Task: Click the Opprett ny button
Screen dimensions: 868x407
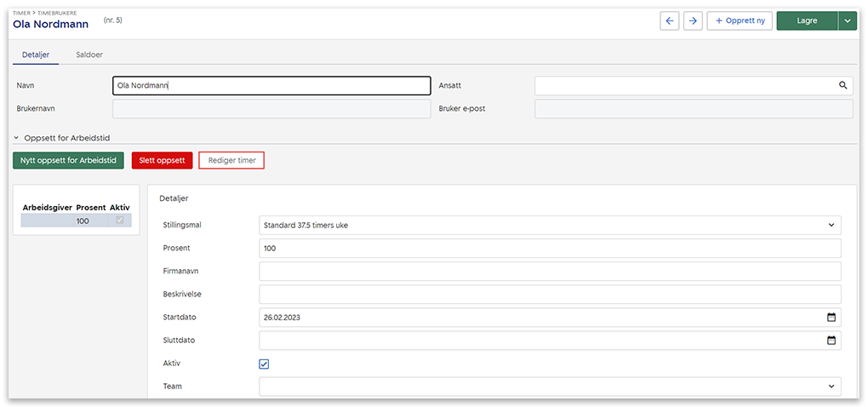Action: 740,21
